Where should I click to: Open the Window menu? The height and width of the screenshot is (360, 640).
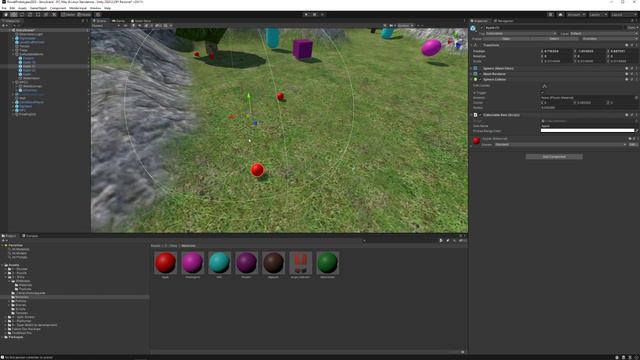95,8
